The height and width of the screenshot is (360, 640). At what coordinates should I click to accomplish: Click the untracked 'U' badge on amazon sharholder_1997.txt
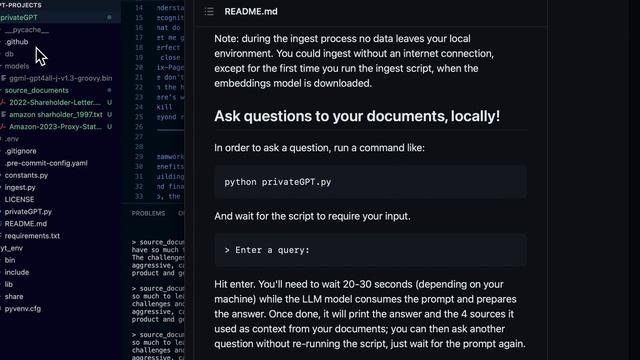(109, 115)
